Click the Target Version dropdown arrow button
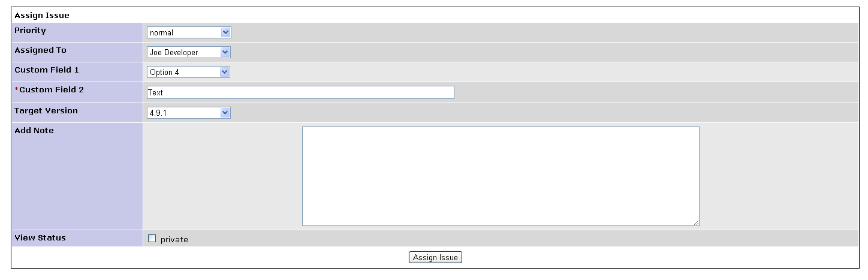The height and width of the screenshot is (280, 868). (x=225, y=112)
